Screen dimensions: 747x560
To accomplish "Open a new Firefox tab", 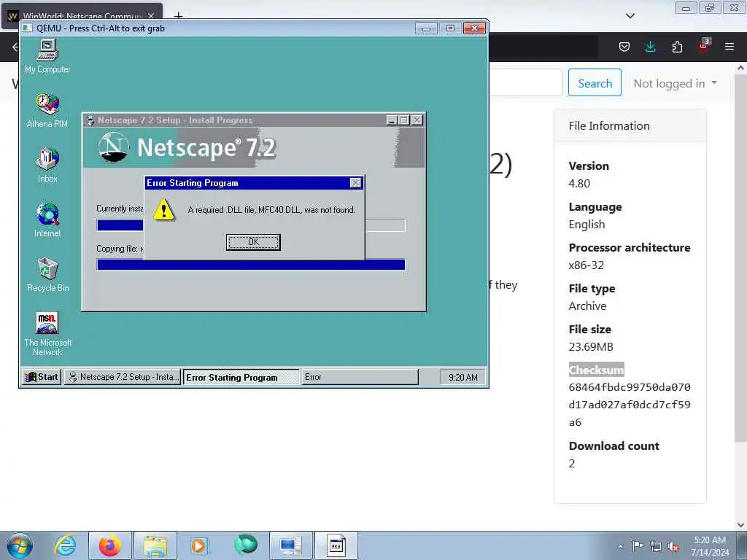I will pos(178,16).
